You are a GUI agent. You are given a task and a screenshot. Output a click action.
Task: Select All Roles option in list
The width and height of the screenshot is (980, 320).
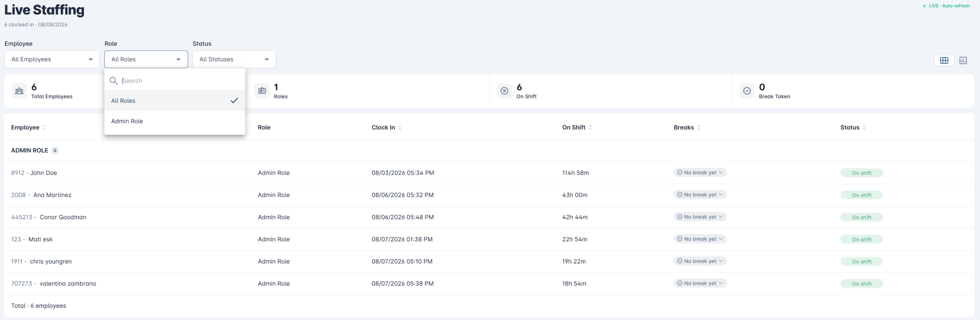(175, 101)
